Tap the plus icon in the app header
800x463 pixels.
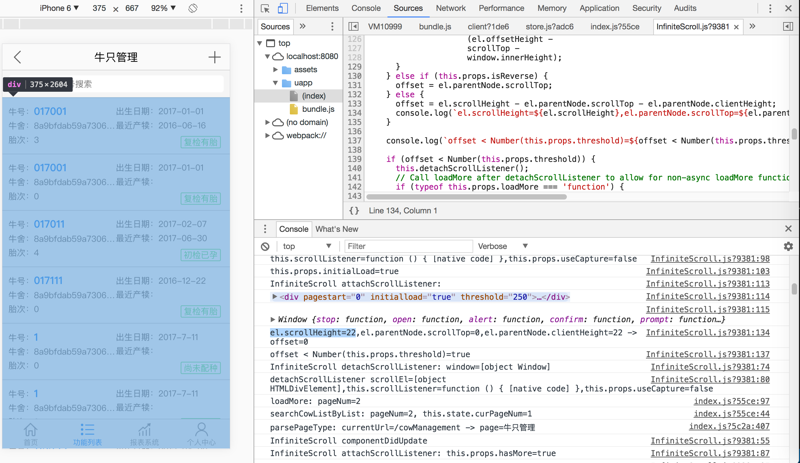point(214,57)
